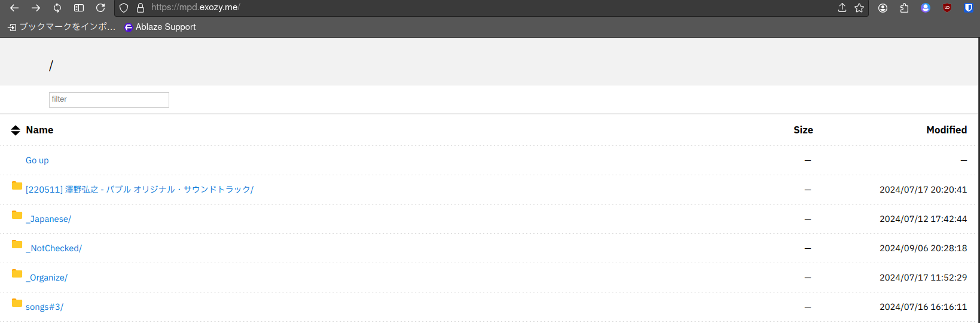Open the account profile icon
Screen dimensions: 980x323
click(x=883, y=8)
